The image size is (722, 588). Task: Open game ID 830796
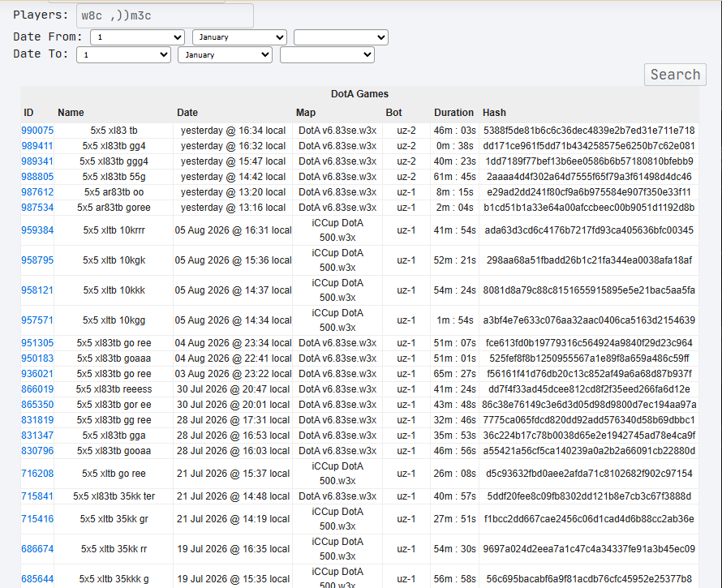point(37,451)
